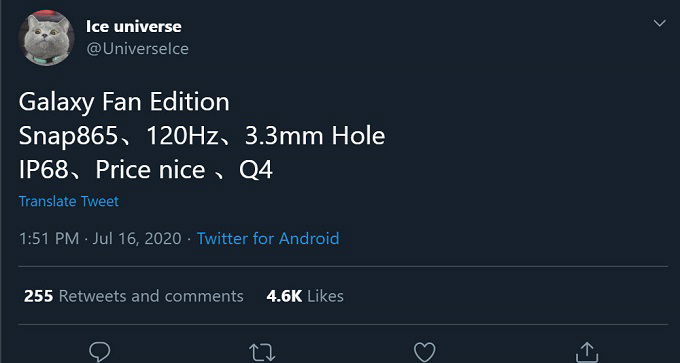
Task: Open the Retweets and comments label
Action: (x=151, y=296)
